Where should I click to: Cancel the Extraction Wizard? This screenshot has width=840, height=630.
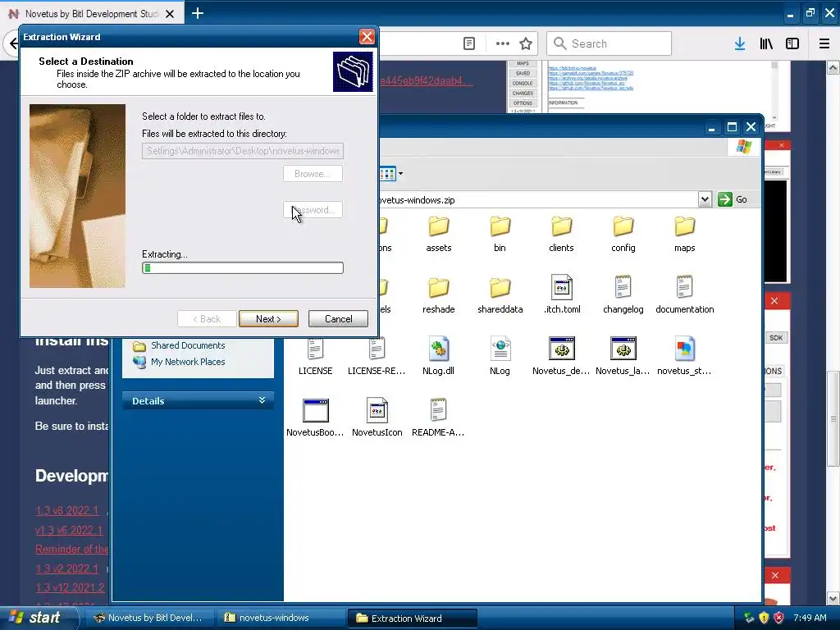tap(338, 319)
